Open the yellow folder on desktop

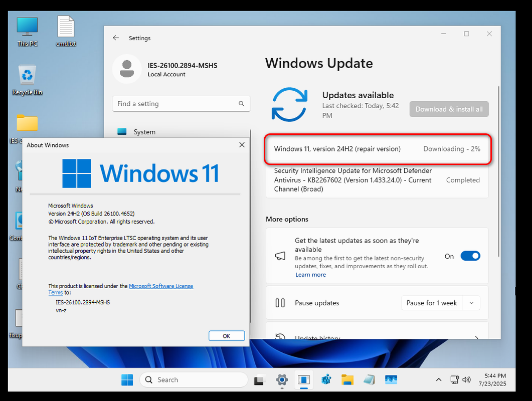click(x=27, y=122)
